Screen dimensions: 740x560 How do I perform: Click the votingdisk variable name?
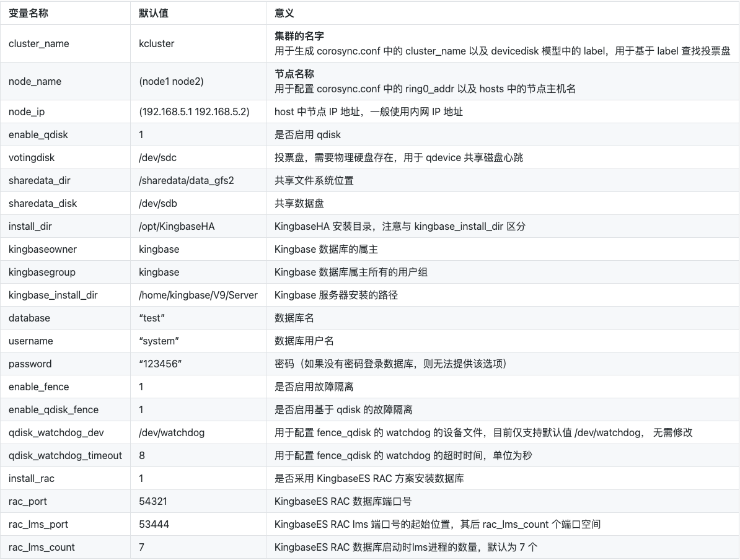click(x=32, y=157)
